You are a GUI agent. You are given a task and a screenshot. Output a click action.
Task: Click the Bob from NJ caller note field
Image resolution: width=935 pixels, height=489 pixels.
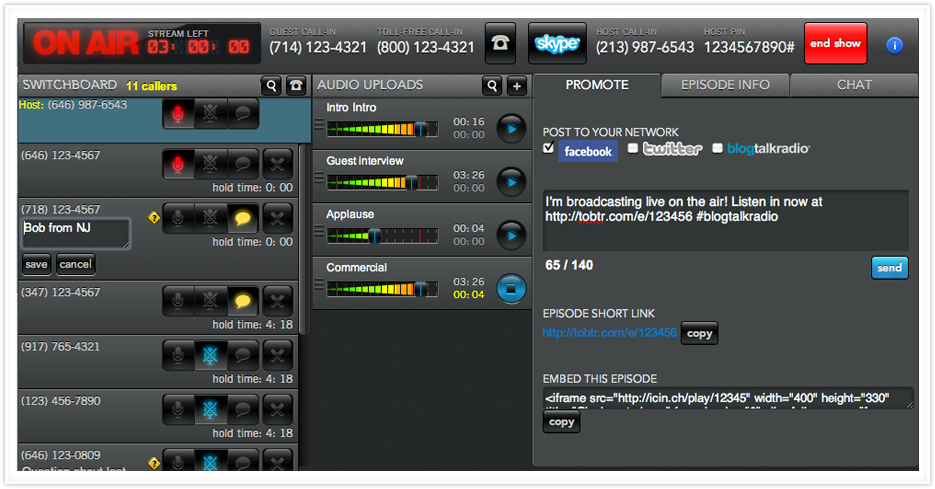76,233
